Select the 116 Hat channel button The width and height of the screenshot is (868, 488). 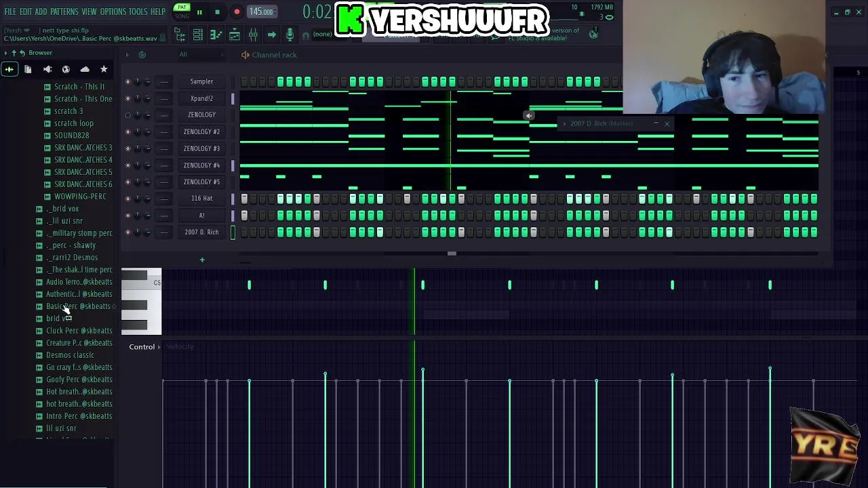(x=201, y=199)
